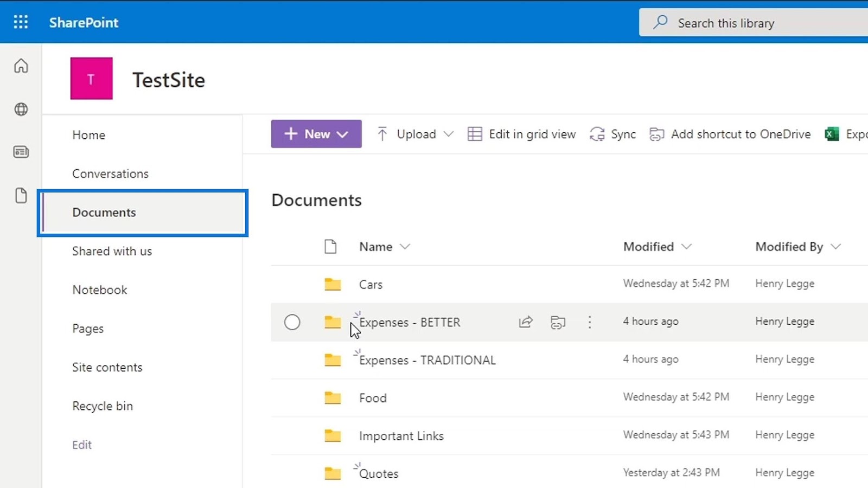Open My sites globe icon

tap(21, 109)
